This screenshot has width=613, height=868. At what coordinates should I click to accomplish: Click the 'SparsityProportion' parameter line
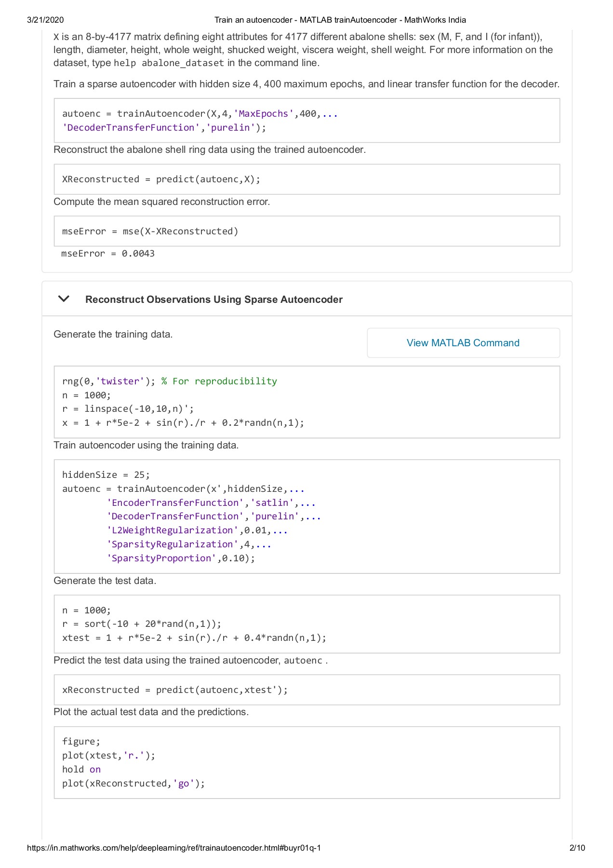pos(181,558)
